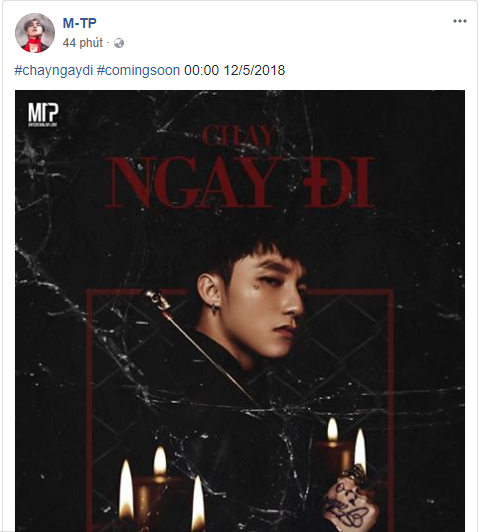Click the red CHẠY word on poster
This screenshot has height=532, width=480.
[238, 136]
